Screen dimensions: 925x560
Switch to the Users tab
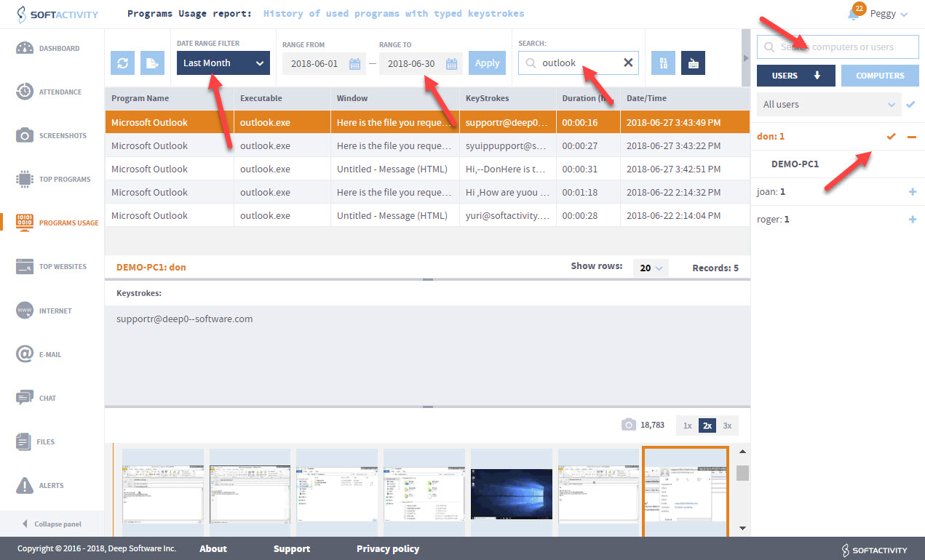[x=795, y=76]
